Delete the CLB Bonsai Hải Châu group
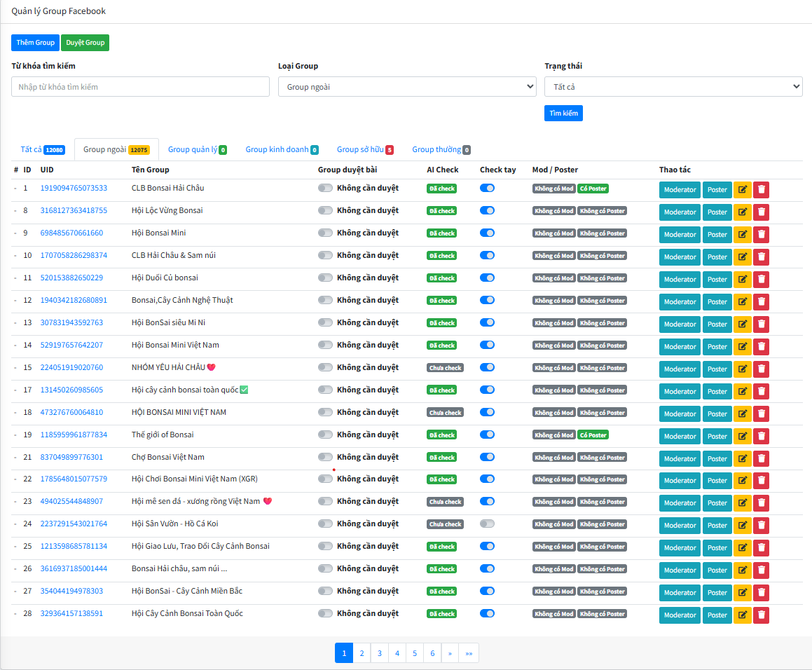Screen dimensions: 812x670 click(x=762, y=190)
